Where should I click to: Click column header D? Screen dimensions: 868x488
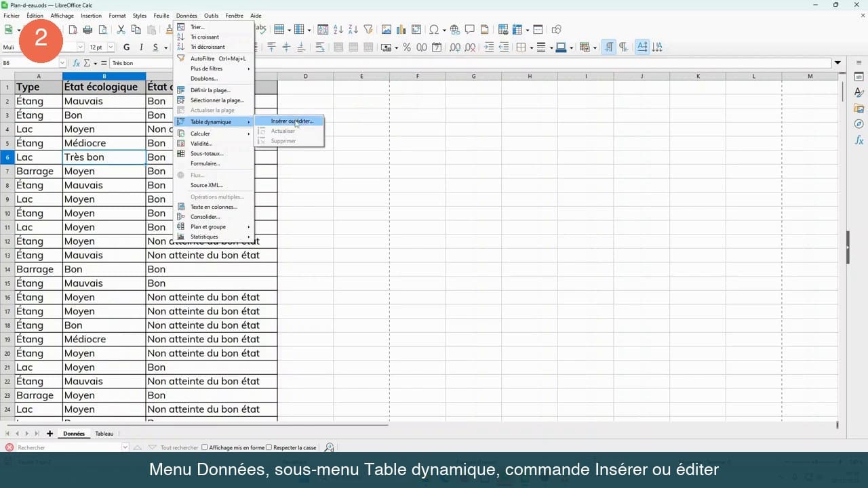(x=305, y=76)
